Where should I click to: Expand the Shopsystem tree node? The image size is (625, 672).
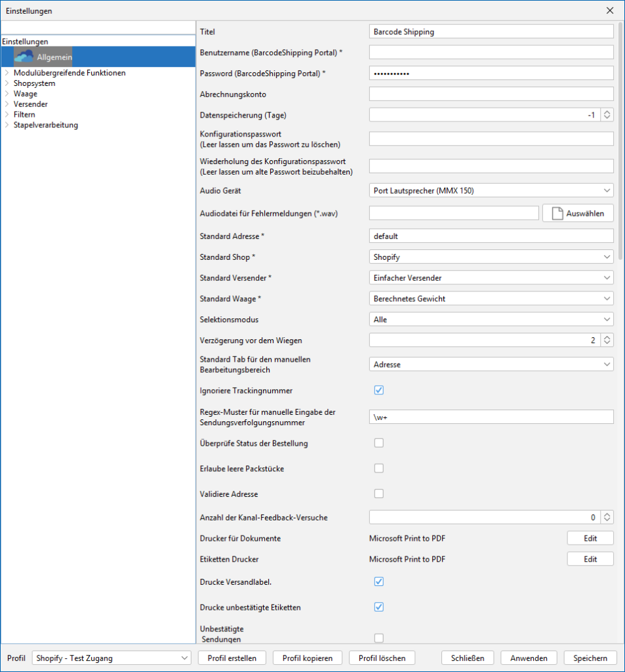(7, 83)
